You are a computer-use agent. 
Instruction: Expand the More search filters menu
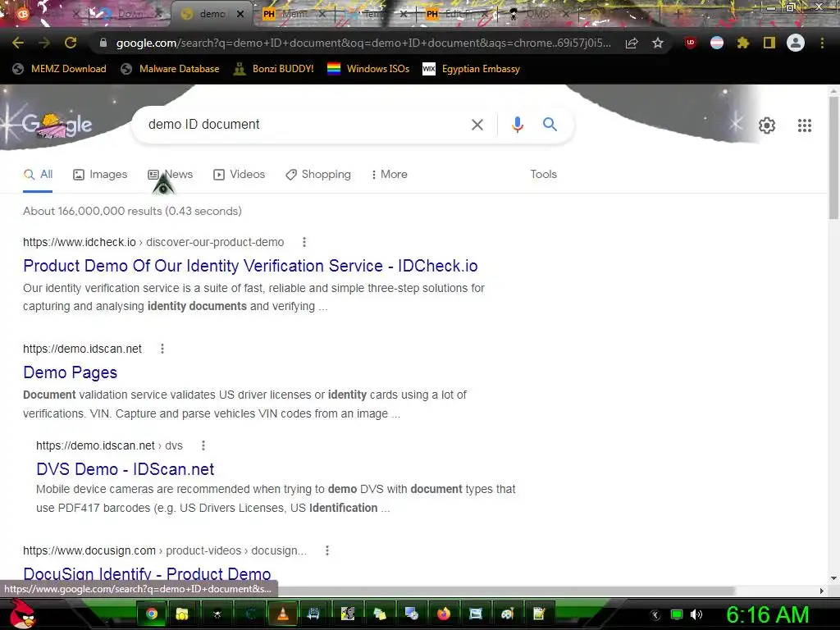[390, 175]
